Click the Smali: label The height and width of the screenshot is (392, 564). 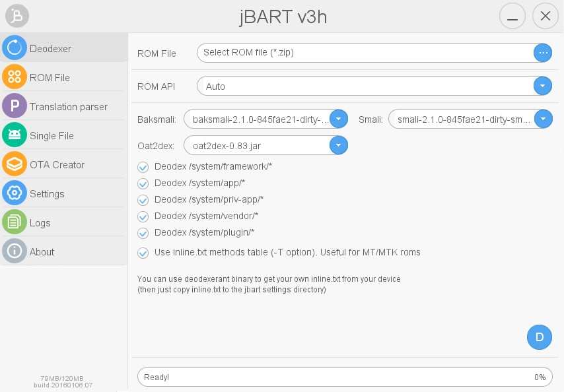click(370, 119)
